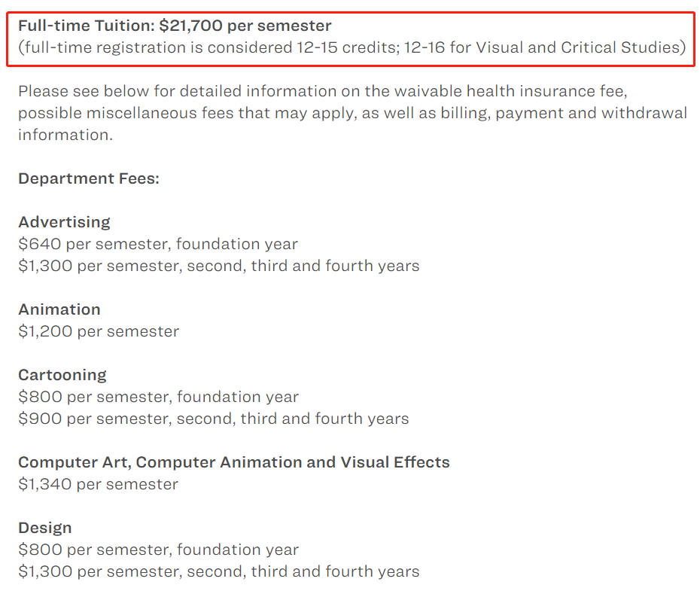700x594 pixels.
Task: Select the Animation department heading
Action: click(59, 309)
